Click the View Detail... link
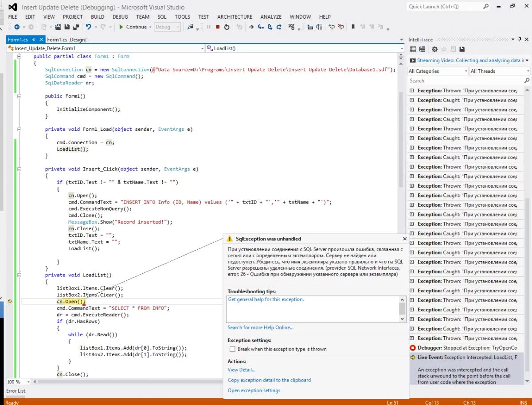 point(241,370)
